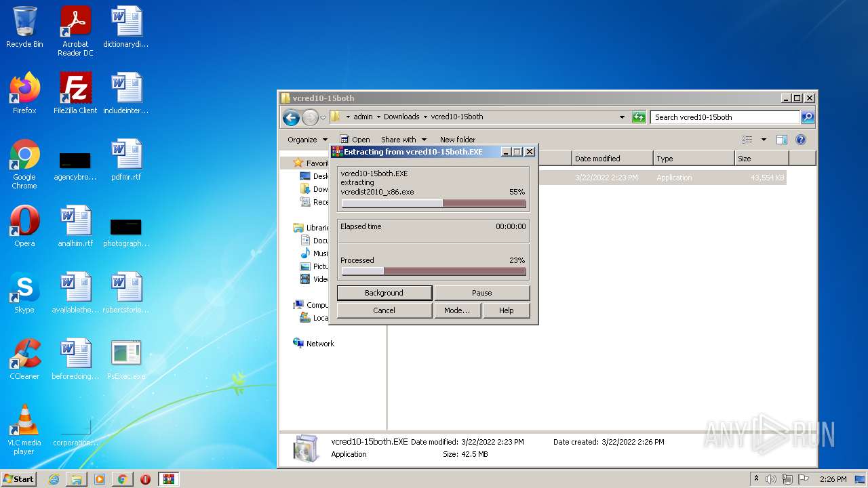The image size is (868, 488).
Task: Click Open in Explorer toolbar
Action: [355, 140]
